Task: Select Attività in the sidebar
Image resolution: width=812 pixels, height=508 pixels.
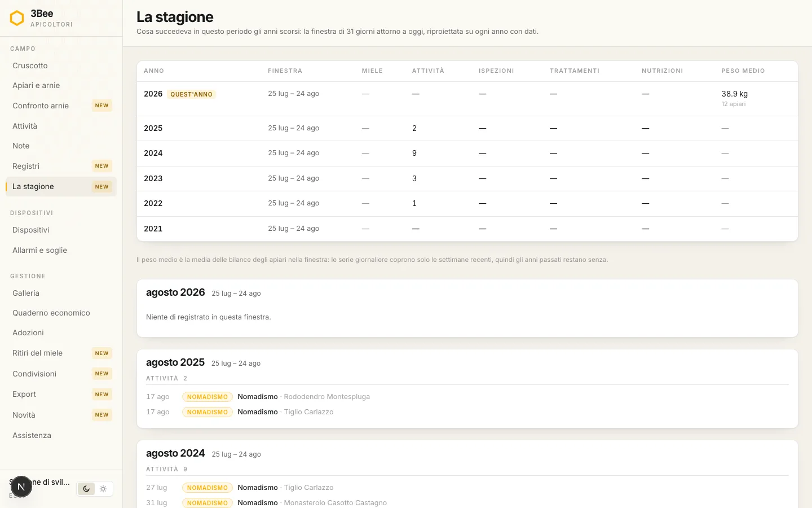Action: pos(61,126)
